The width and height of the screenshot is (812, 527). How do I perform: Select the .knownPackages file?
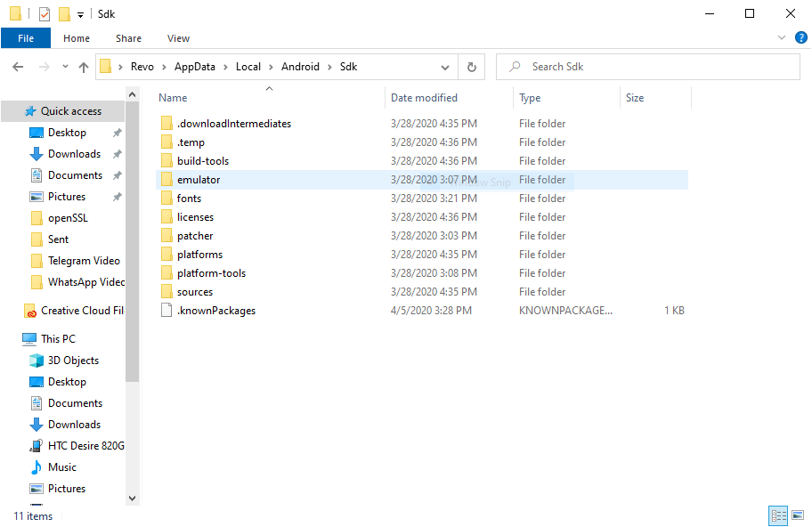click(x=218, y=310)
